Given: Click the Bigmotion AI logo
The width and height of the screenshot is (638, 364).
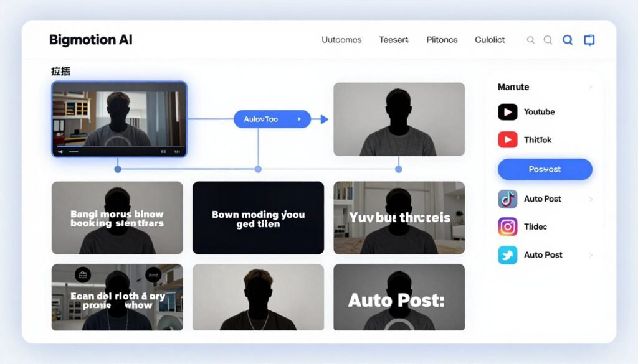Looking at the screenshot, I should tap(91, 40).
